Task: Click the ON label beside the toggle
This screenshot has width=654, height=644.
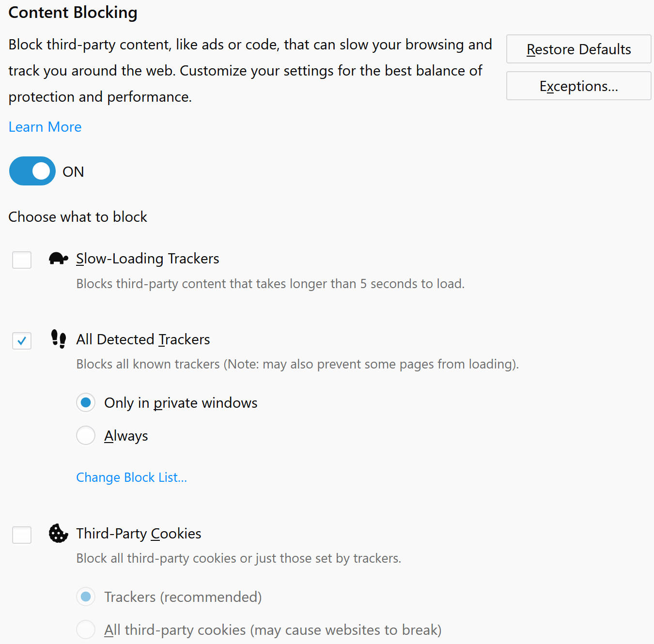Action: click(x=73, y=171)
